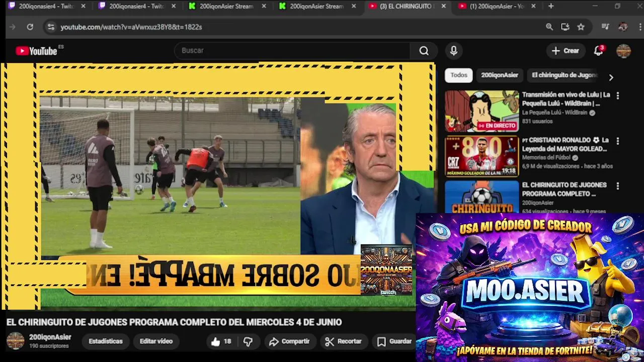The image size is (644, 362).
Task: Close the (1) 200iqonAsier YouTube tab
Action: pyautogui.click(x=533, y=6)
